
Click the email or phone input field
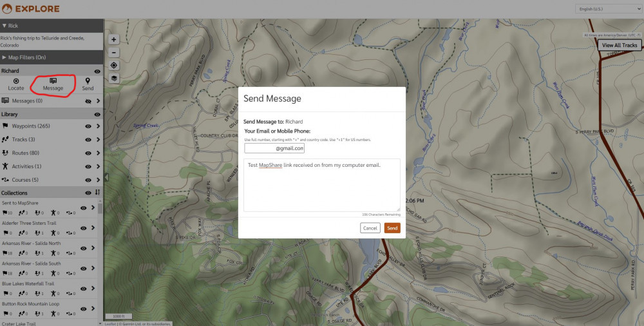coord(274,148)
